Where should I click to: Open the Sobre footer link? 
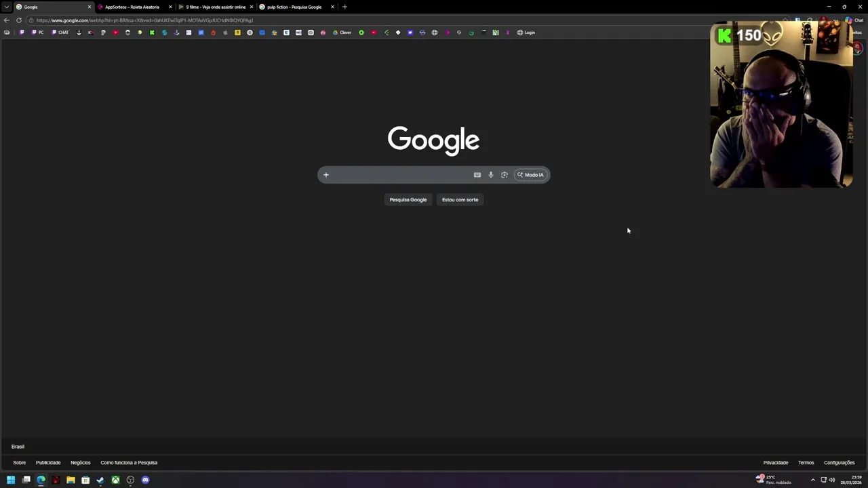[x=19, y=463]
